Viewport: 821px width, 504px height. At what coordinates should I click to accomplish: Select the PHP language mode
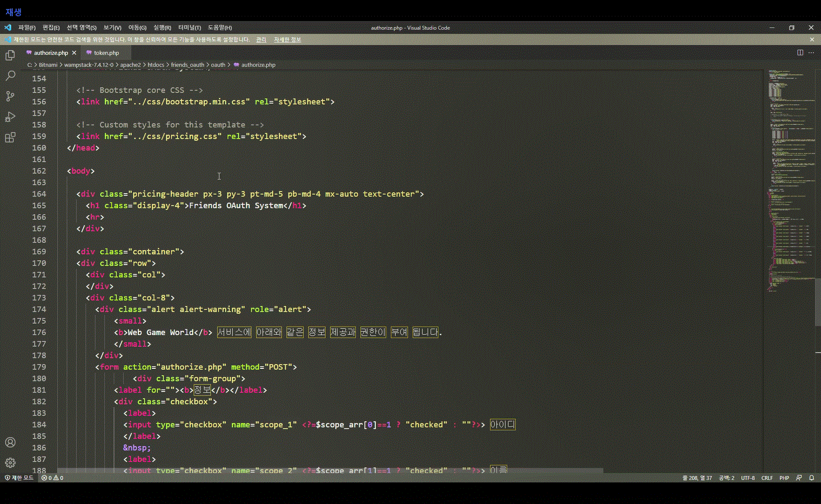point(784,478)
